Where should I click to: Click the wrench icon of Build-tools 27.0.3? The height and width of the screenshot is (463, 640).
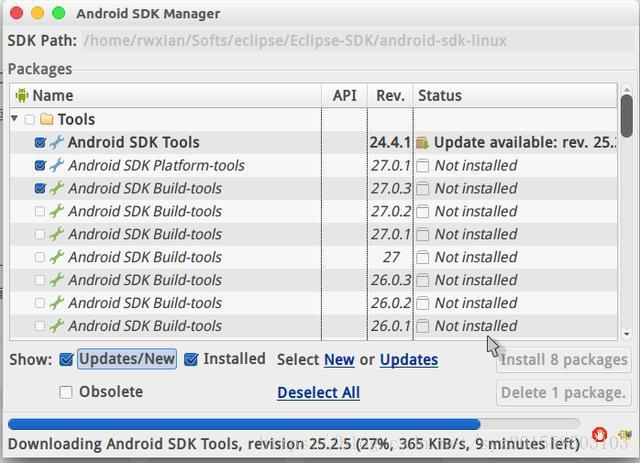click(56, 188)
